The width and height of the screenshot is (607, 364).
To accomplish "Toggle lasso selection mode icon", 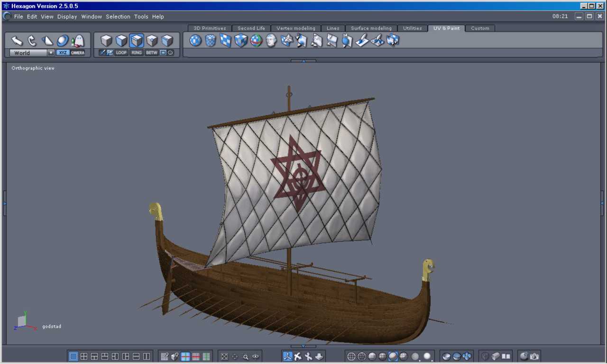I will (171, 53).
